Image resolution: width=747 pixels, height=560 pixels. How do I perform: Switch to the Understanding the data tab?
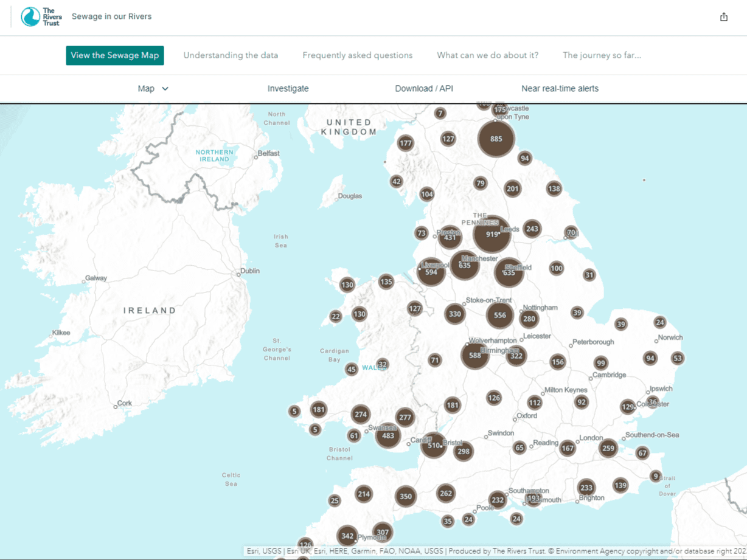click(x=231, y=55)
